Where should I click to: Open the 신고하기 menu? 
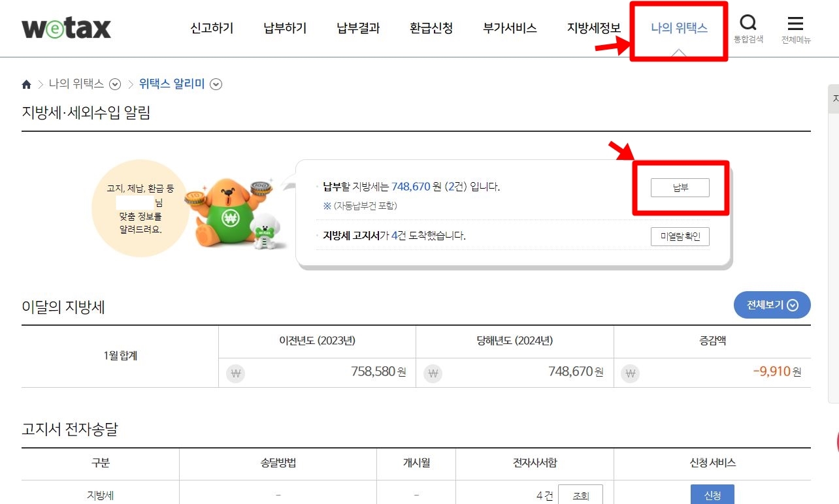pos(212,28)
